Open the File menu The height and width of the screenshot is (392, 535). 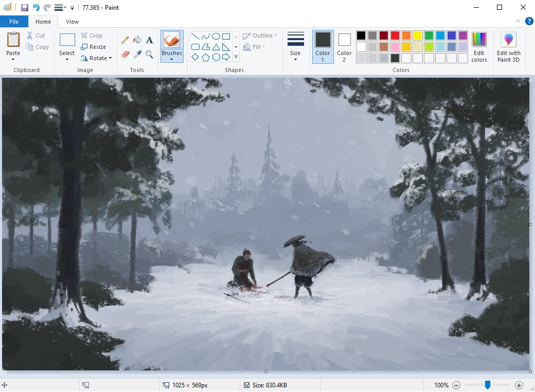[x=14, y=22]
